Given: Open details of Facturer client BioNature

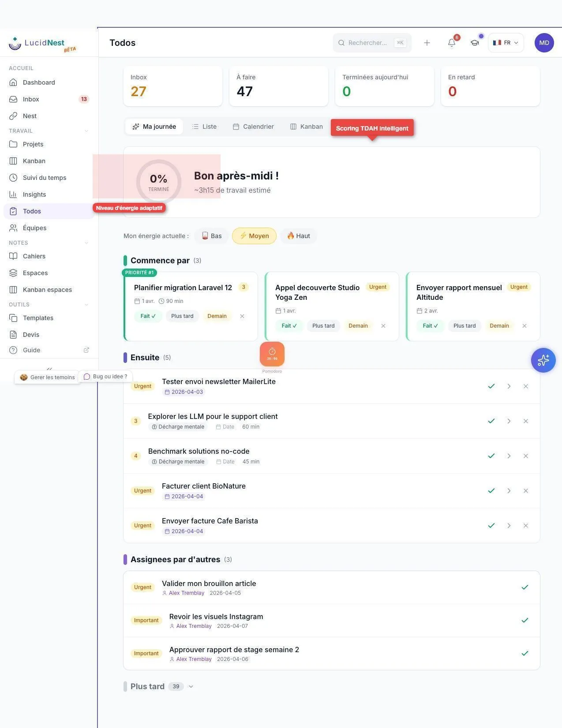Looking at the screenshot, I should tap(509, 491).
